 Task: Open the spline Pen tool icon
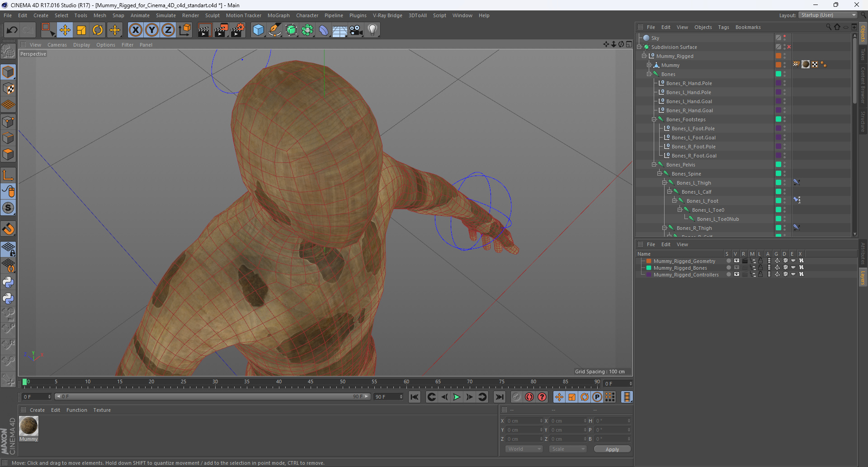[x=274, y=30]
